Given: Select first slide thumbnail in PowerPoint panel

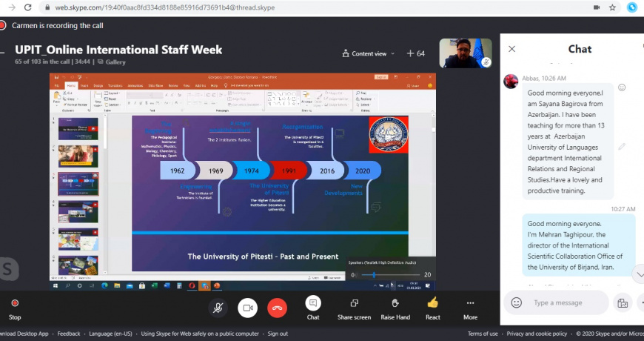Looking at the screenshot, I should [x=78, y=129].
